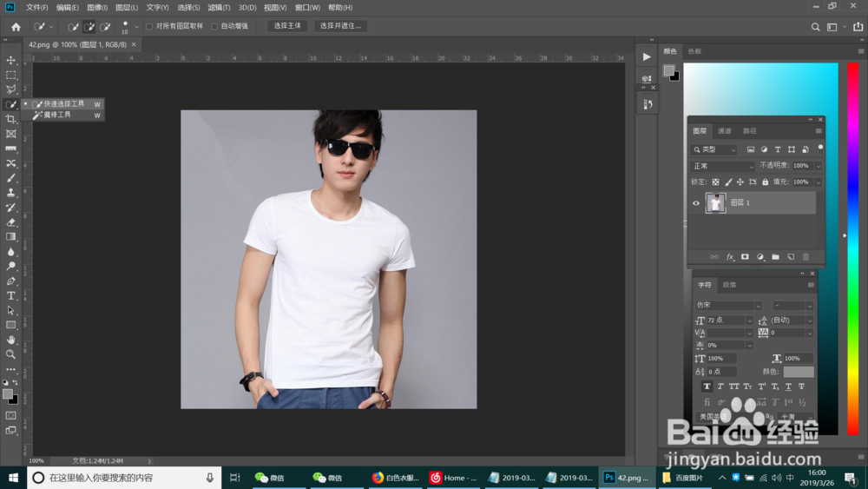Toggle the layer filter on/off switch
The width and height of the screenshot is (868, 489).
click(820, 148)
